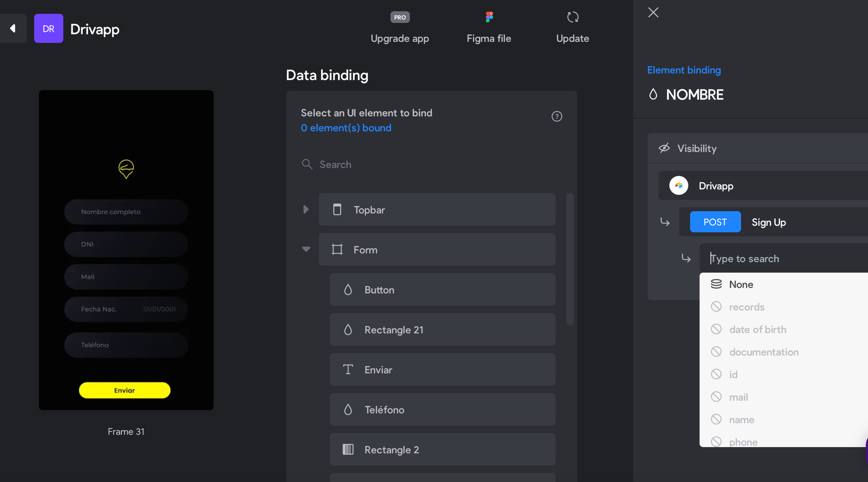Click the search magnifier icon
Viewport: 868px width, 482px height.
(x=307, y=164)
